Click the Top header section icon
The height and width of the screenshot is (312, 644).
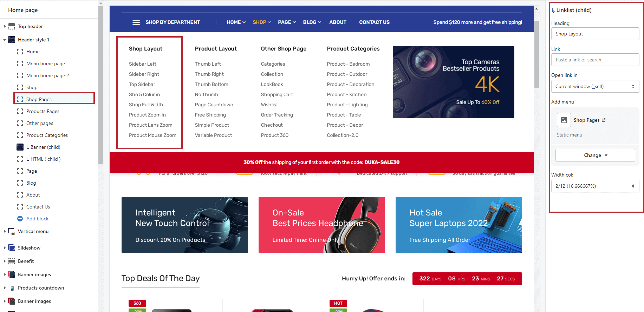tap(12, 26)
